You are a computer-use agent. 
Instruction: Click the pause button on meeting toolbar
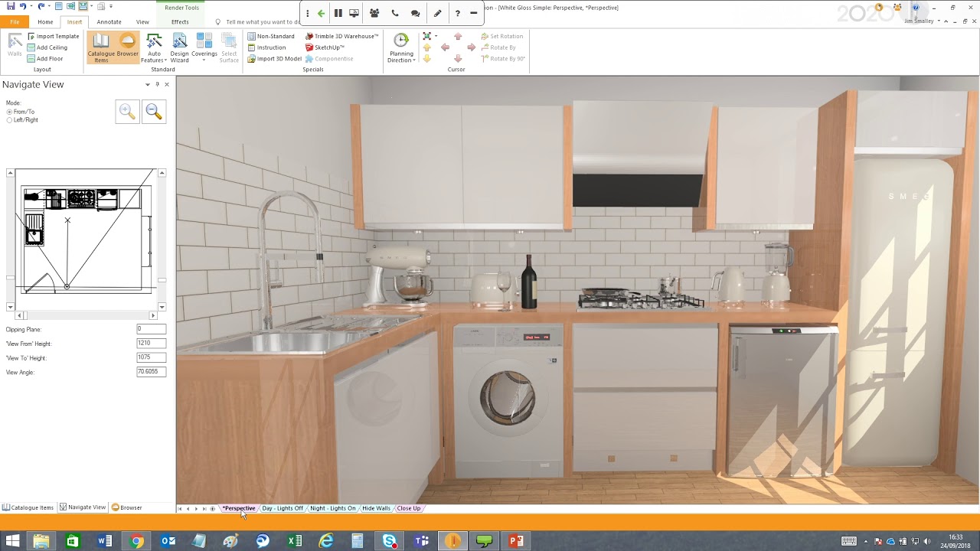338,13
